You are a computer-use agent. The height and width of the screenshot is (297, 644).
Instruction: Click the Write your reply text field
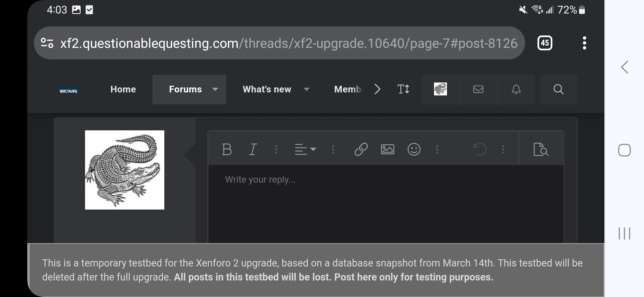[x=386, y=204]
